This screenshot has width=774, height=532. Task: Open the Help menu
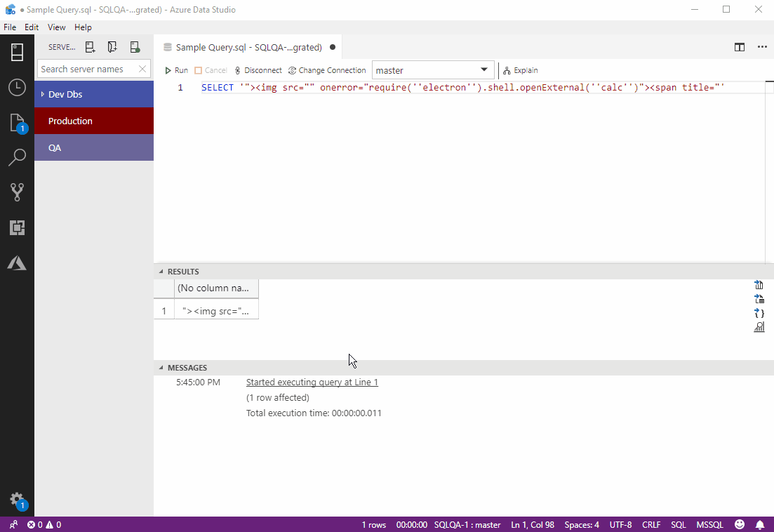click(x=83, y=27)
